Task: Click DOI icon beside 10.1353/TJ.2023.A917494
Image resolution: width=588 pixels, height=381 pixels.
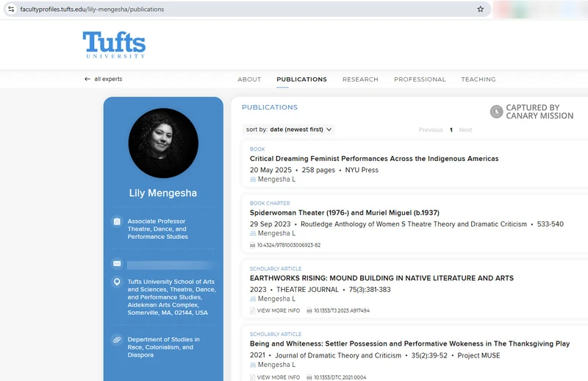Action: (x=309, y=310)
